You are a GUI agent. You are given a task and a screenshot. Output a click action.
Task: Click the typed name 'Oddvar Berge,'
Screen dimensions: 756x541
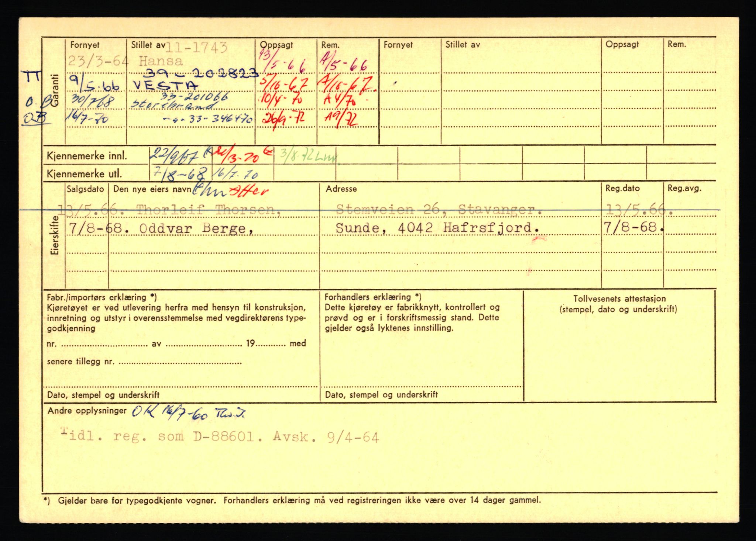pos(196,229)
